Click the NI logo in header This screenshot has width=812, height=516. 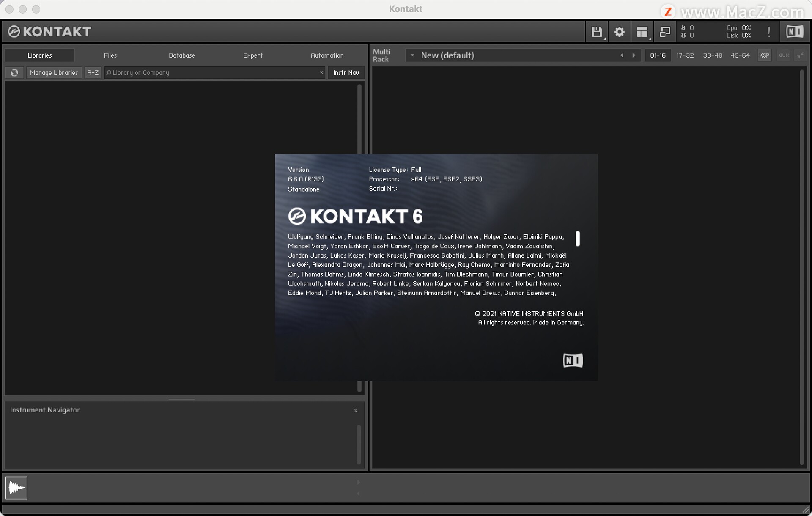coord(794,32)
